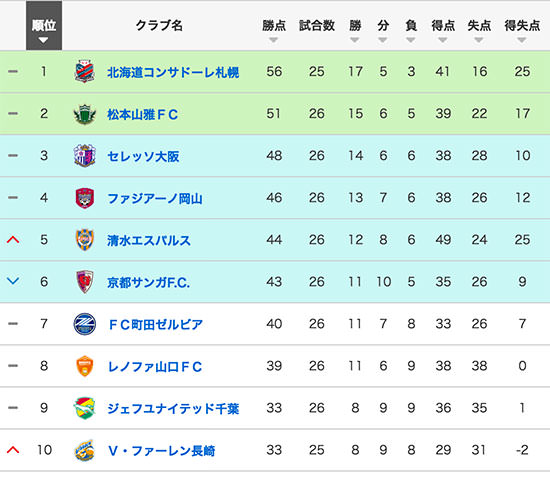Click the Kyoto Sanga F.C. crest
The width and height of the screenshot is (550, 477).
point(85,282)
